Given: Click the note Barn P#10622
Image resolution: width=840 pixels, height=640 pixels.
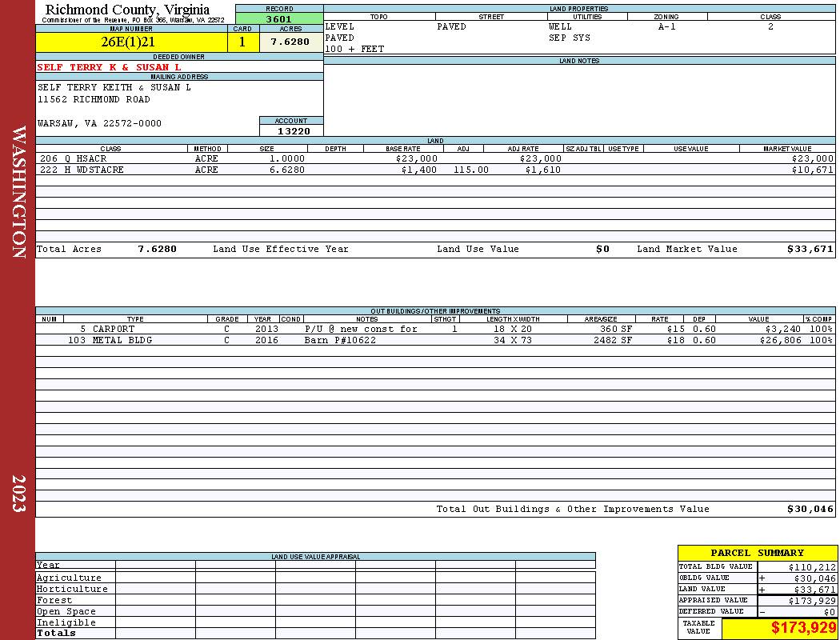Looking at the screenshot, I should (340, 340).
